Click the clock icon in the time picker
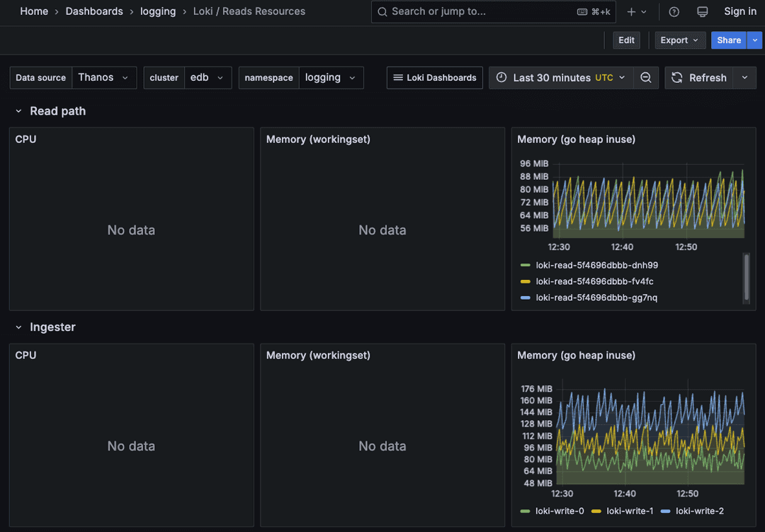765x532 pixels. point(502,78)
